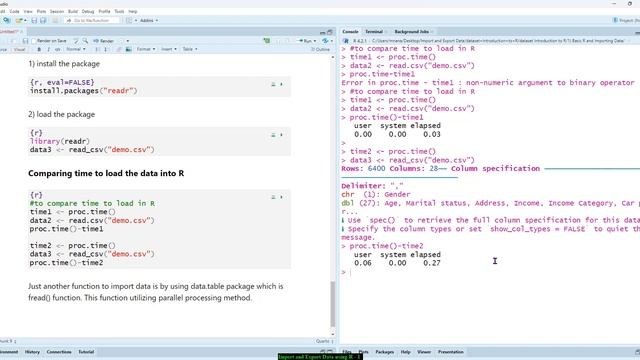
Task: Click the new project icon in main toolbar
Action: pos(7,20)
